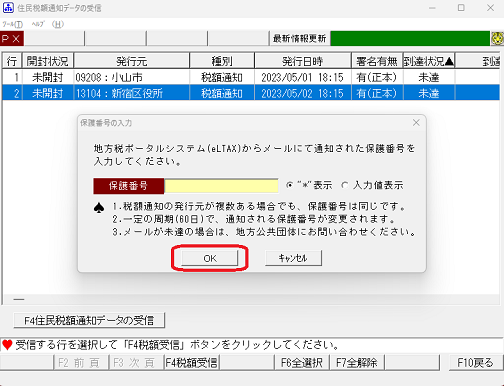
Task: Click the green progress bar
Action: pyautogui.click(x=410, y=39)
